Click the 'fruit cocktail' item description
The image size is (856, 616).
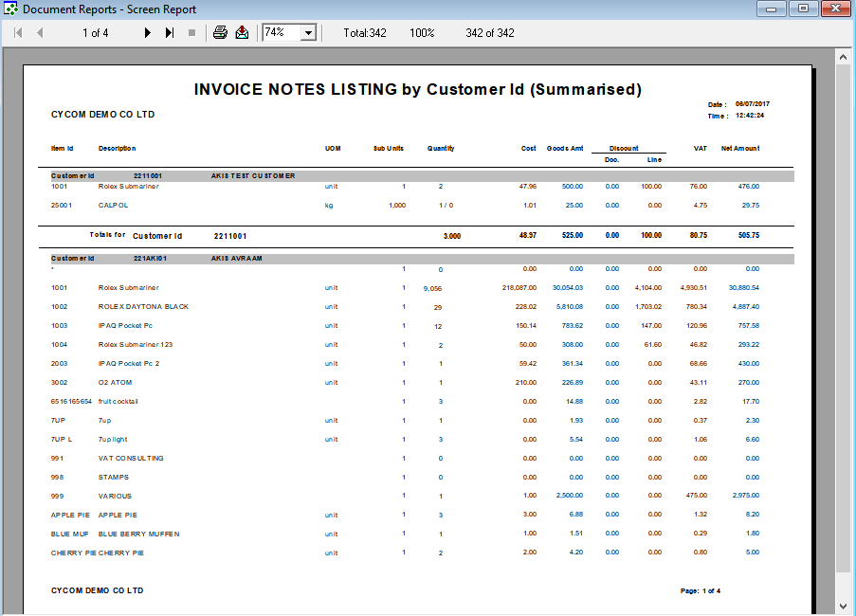pos(118,402)
